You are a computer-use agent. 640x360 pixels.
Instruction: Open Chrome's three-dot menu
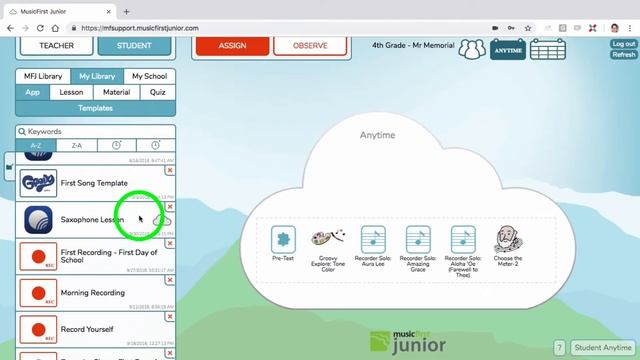point(630,28)
